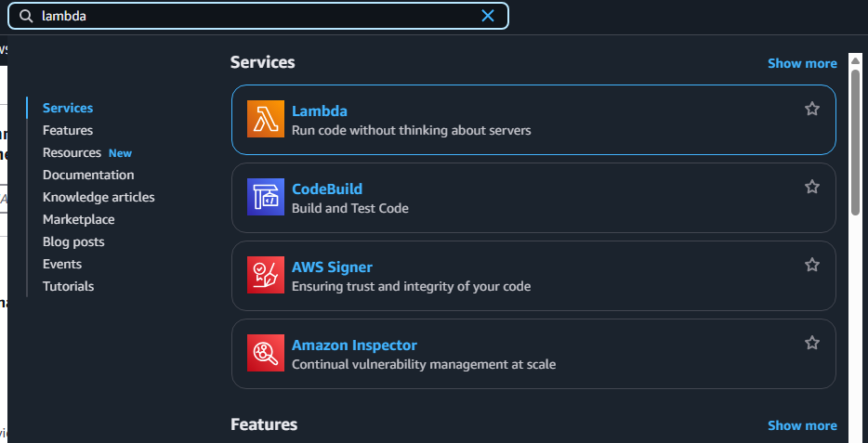Click the AWS Signer service icon
This screenshot has width=868, height=443.
[266, 275]
